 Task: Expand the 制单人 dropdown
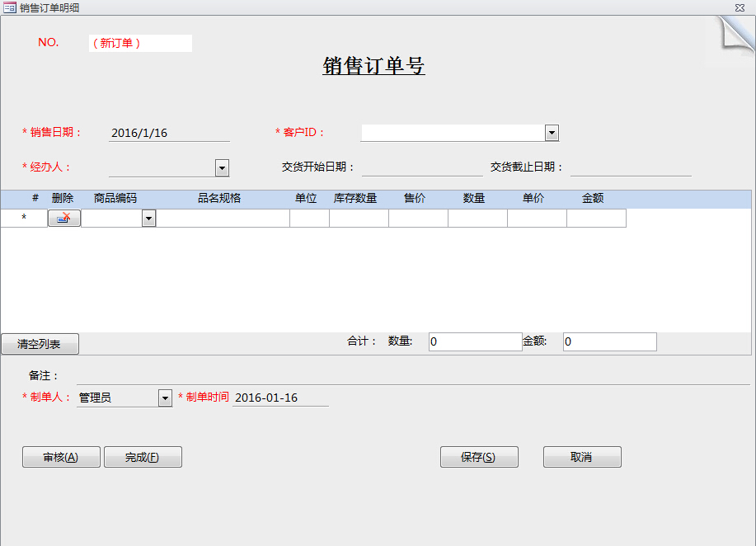click(x=166, y=398)
